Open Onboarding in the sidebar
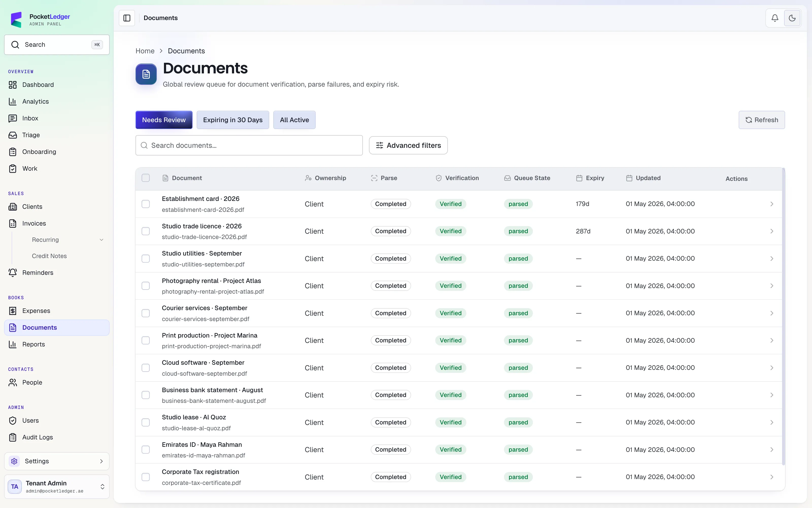The image size is (812, 508). click(57, 152)
